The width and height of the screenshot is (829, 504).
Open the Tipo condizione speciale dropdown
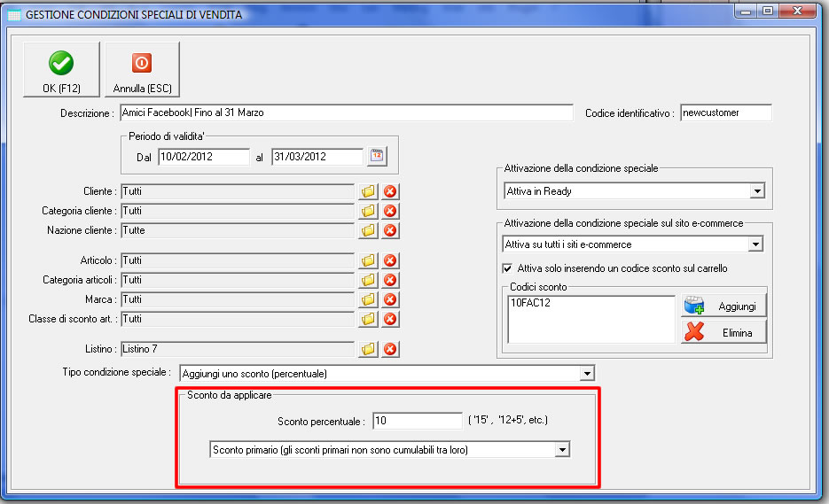pyautogui.click(x=587, y=374)
